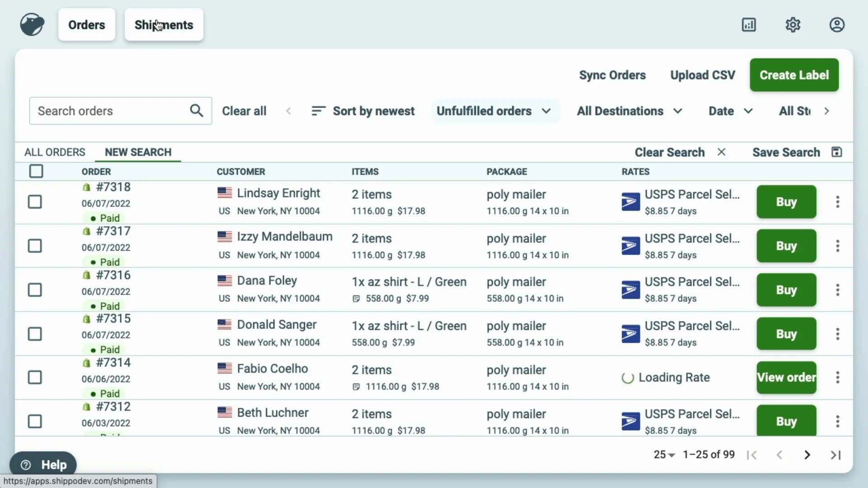
Task: Select the checkbox for order #7317
Action: [35, 246]
